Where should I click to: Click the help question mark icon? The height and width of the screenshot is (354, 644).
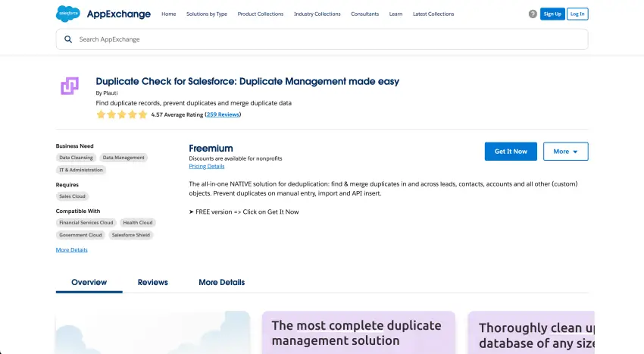point(533,14)
